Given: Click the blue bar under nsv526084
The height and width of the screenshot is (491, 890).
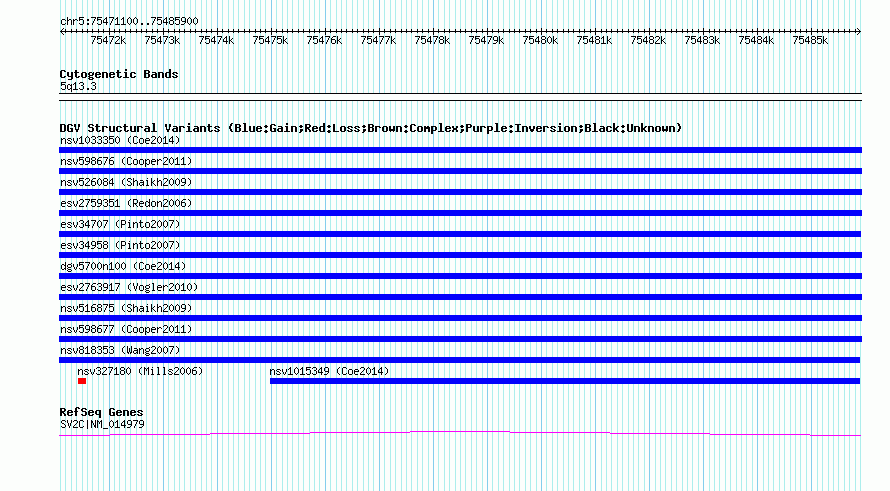Looking at the screenshot, I should click(x=460, y=192).
